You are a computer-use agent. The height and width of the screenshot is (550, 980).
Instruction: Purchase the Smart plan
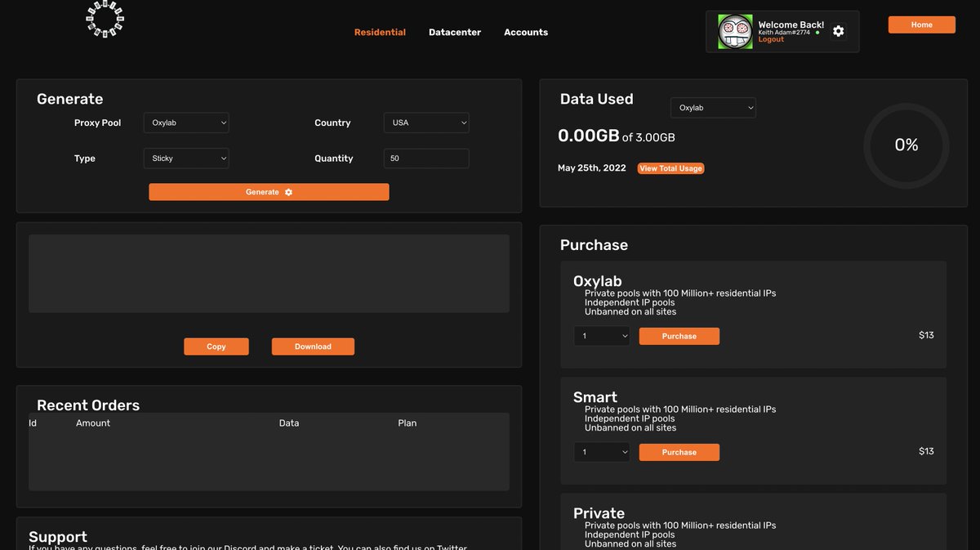pyautogui.click(x=679, y=452)
